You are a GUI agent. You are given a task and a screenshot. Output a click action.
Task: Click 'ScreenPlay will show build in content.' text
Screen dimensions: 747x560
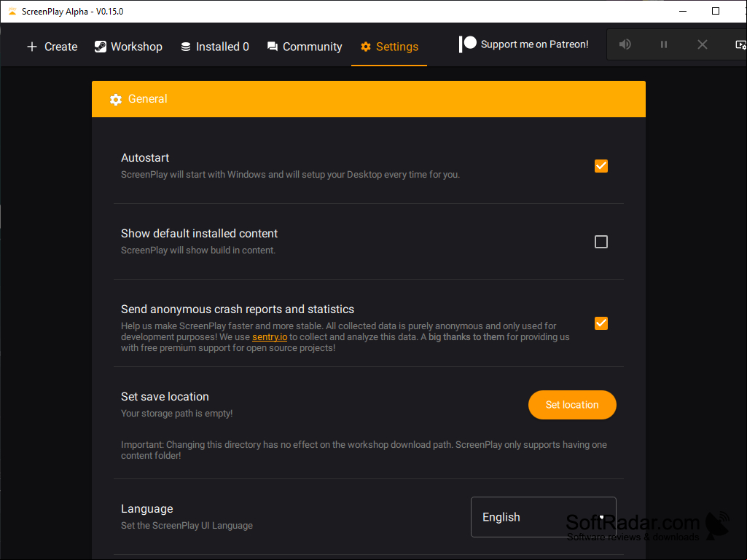198,250
